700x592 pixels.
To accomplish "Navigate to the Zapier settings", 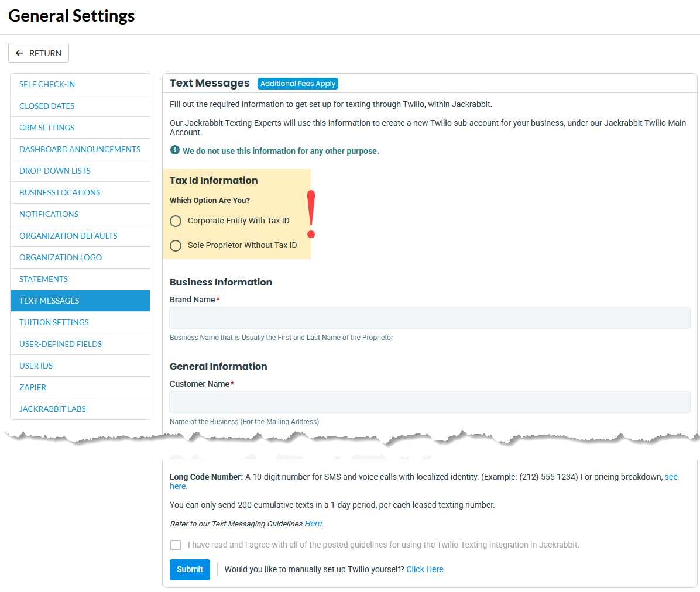I will 33,387.
